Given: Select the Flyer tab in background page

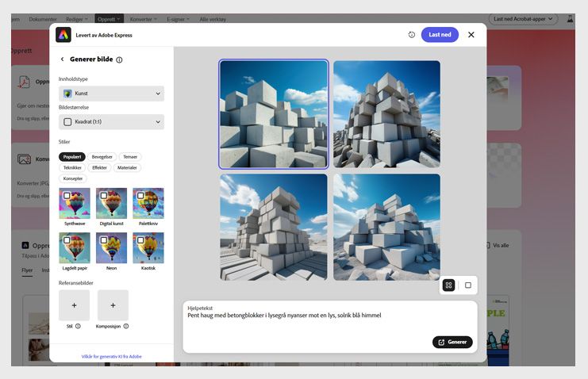Looking at the screenshot, I should tap(27, 270).
